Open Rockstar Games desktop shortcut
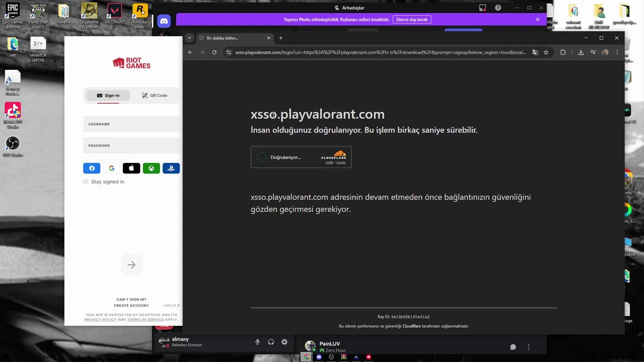 pyautogui.click(x=140, y=16)
